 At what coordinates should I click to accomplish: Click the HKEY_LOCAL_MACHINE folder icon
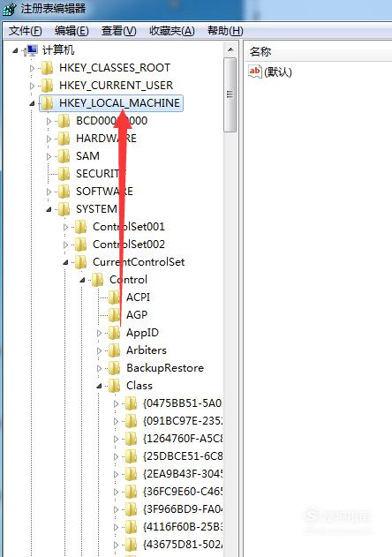(x=47, y=103)
